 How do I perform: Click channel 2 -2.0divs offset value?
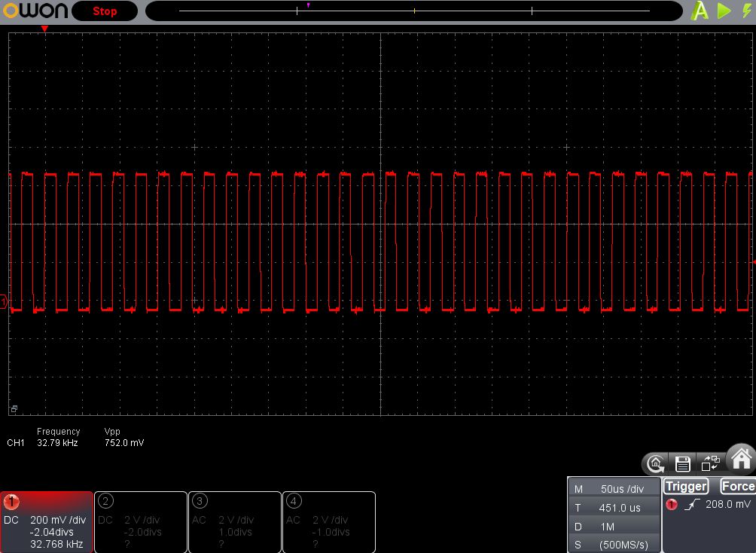[143, 532]
